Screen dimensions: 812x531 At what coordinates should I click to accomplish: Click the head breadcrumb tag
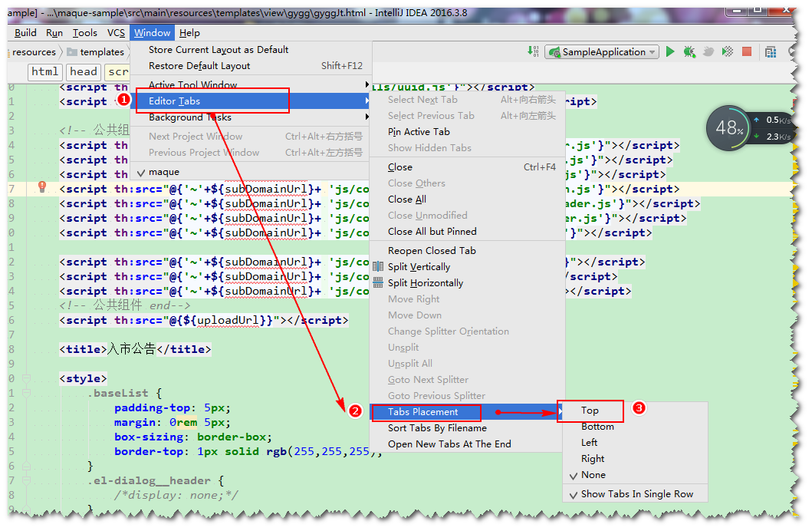(84, 71)
